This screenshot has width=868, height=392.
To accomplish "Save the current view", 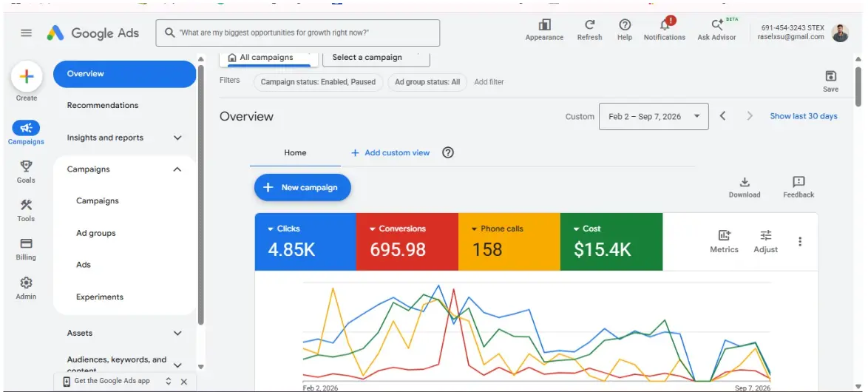I will pos(830,81).
